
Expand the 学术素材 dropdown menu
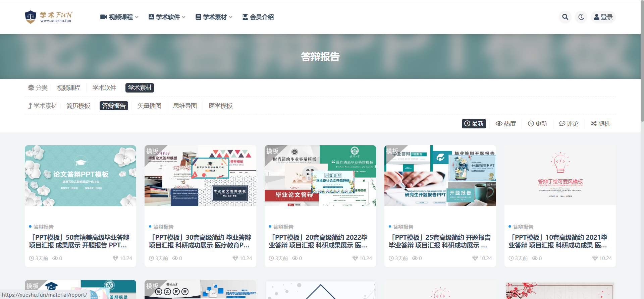[214, 17]
